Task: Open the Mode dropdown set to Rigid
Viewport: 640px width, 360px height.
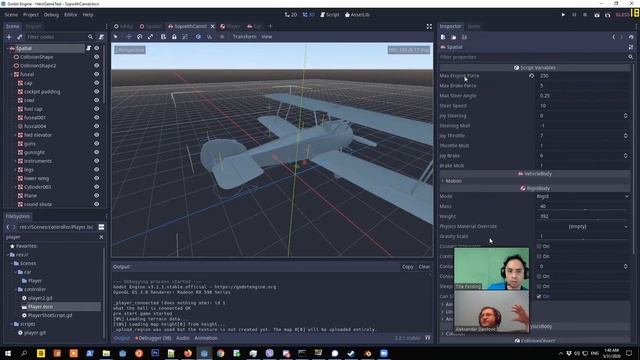Action: [583, 196]
